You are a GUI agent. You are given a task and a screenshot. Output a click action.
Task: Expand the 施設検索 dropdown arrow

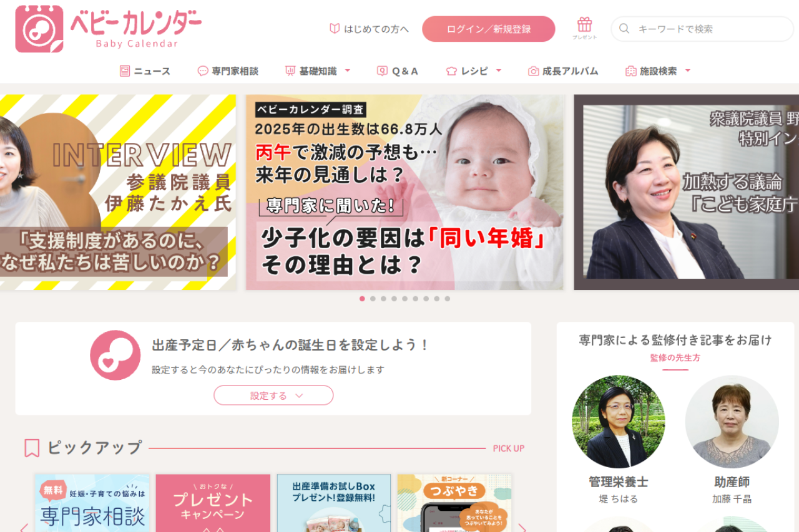(x=688, y=70)
